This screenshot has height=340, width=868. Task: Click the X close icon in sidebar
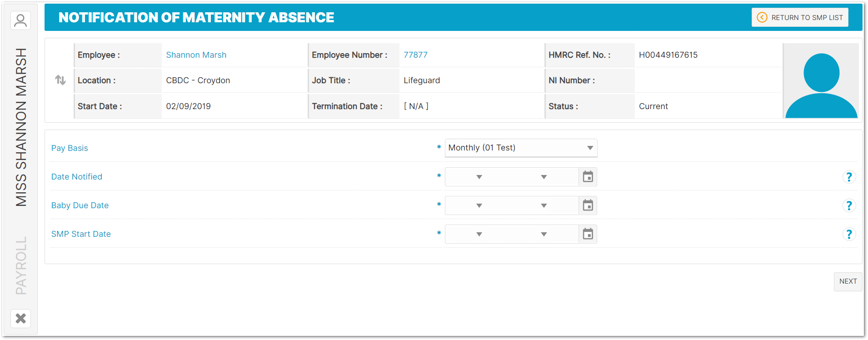click(20, 318)
